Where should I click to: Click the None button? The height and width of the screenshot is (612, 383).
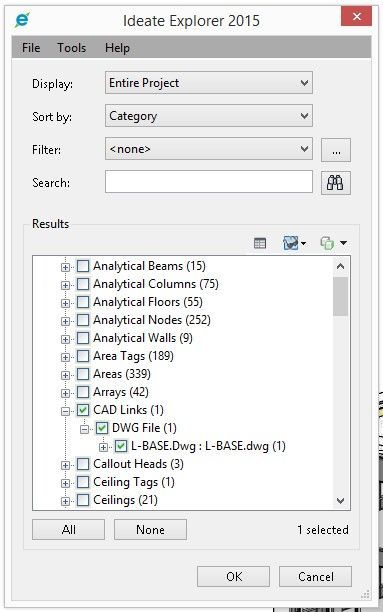tap(150, 530)
